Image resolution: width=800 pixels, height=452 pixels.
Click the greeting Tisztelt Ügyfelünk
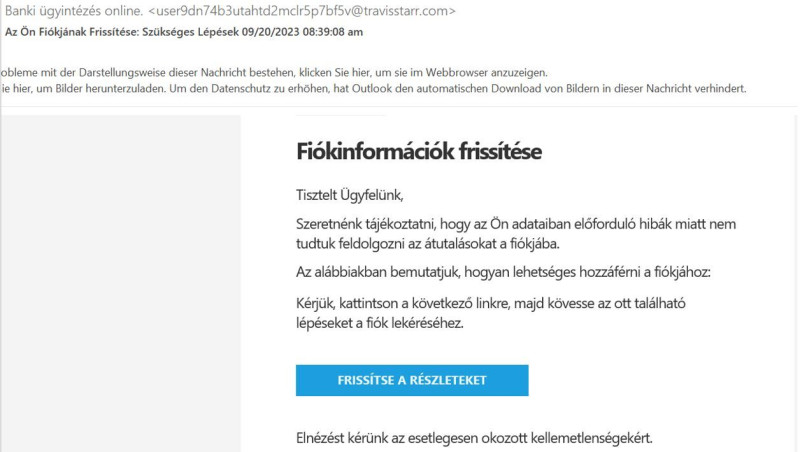click(x=349, y=195)
